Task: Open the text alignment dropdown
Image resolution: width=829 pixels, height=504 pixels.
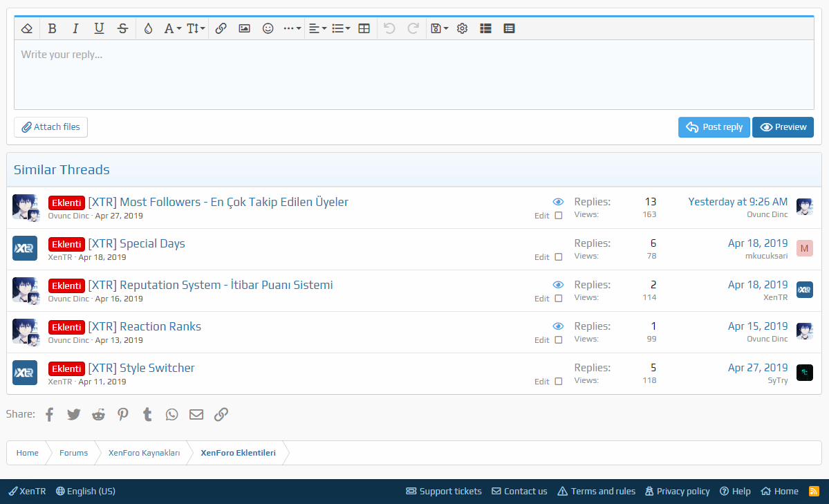Action: click(x=317, y=28)
